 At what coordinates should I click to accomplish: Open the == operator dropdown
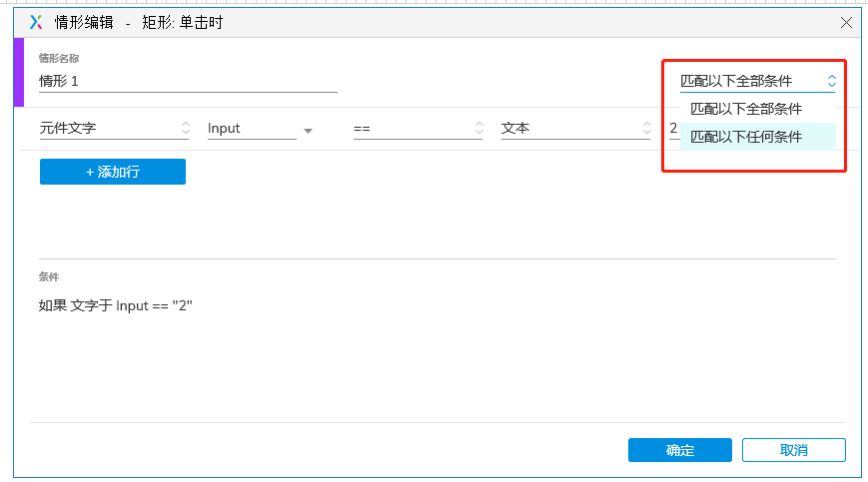pyautogui.click(x=418, y=129)
